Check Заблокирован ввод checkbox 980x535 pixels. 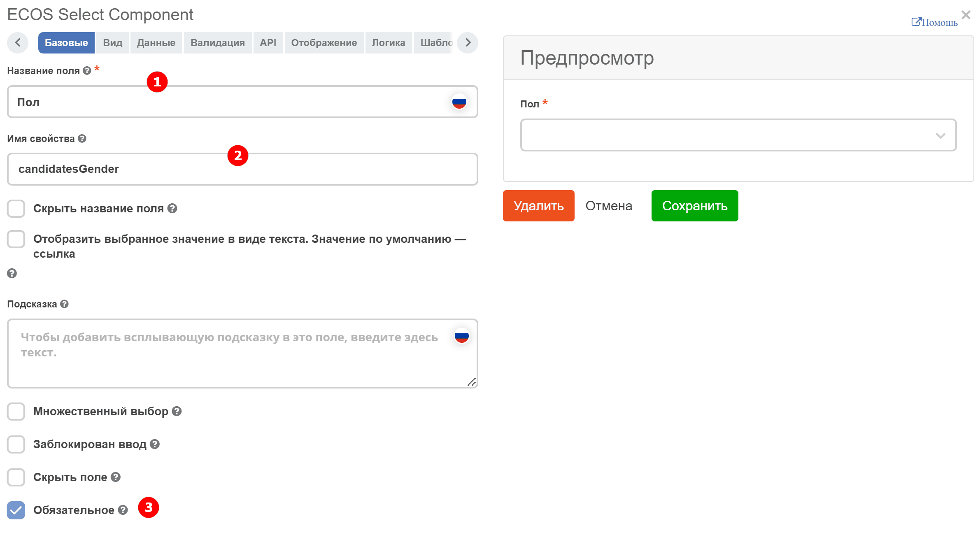click(16, 444)
